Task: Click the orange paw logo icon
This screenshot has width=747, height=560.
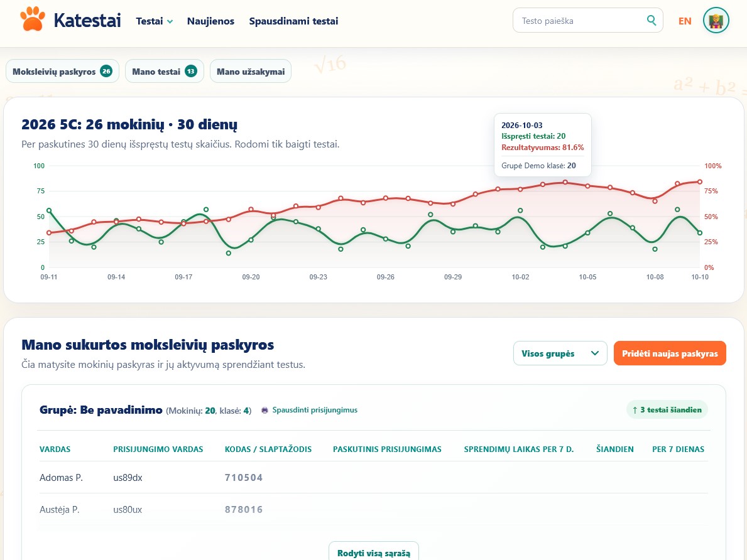Action: [x=33, y=19]
